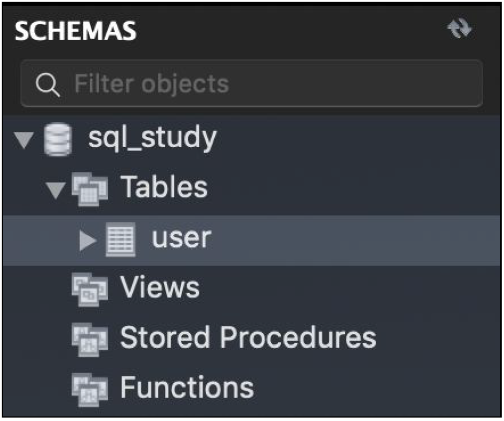The image size is (504, 421).
Task: Click the Functions folder icon
Action: (x=90, y=389)
